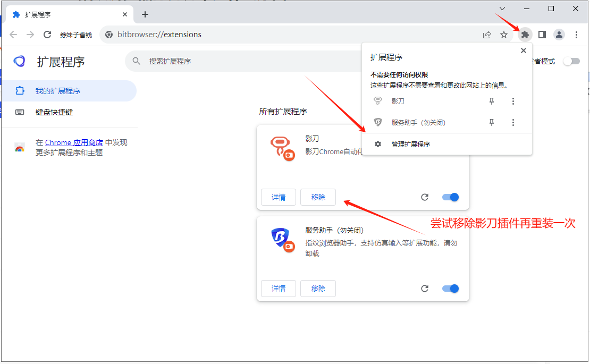
Task: Open 详情 for the 服务助手 extension
Action: click(279, 289)
